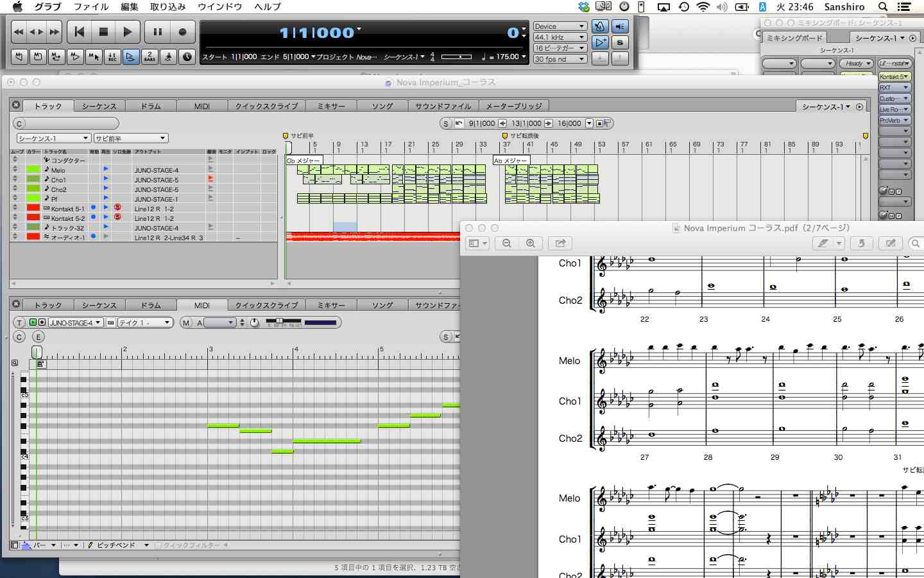Viewport: 924px width, 578px height.
Task: Open the 44.1 kHz sample rate dropdown
Action: coord(560,37)
